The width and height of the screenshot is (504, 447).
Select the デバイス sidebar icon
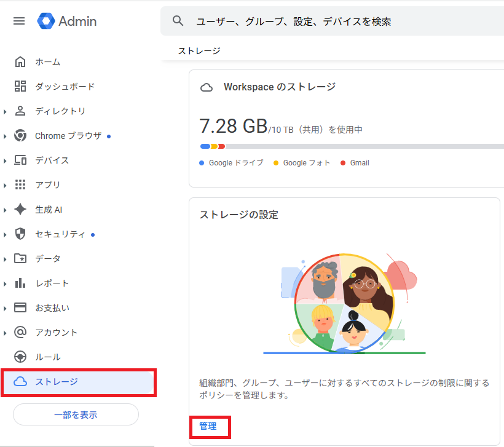point(21,160)
